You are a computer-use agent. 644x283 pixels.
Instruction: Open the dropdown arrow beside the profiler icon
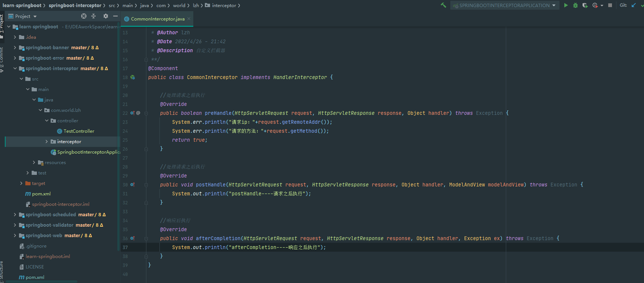tap(602, 6)
